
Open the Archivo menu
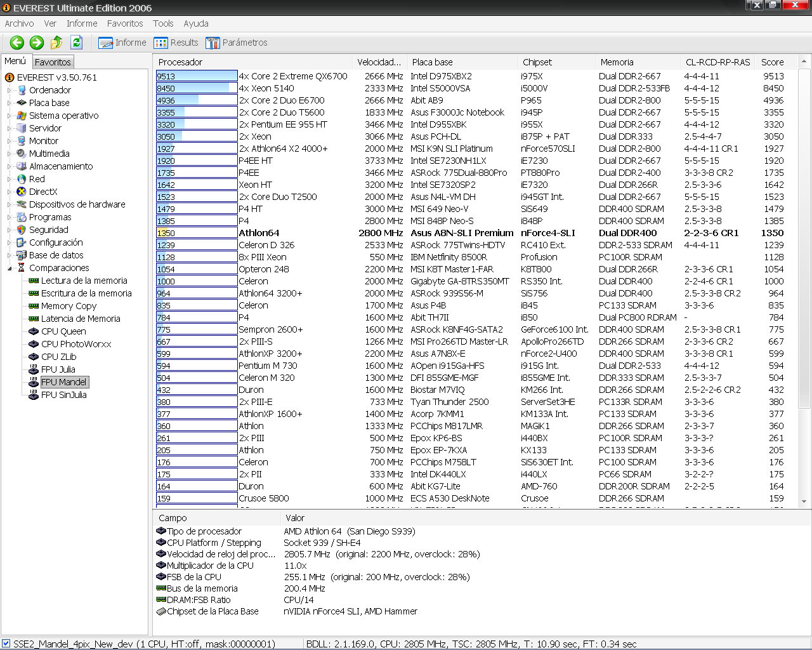[x=20, y=23]
